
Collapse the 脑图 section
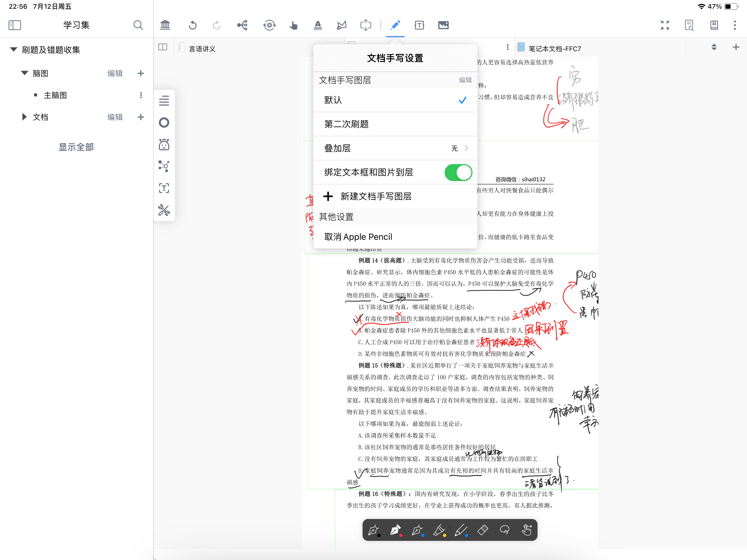click(25, 73)
